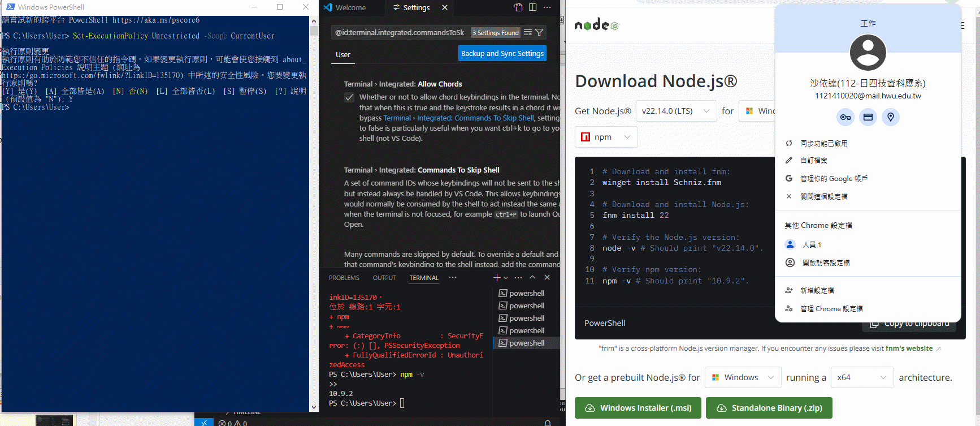Open payment methods card icon in Chrome profile
The image size is (980, 426).
868,117
